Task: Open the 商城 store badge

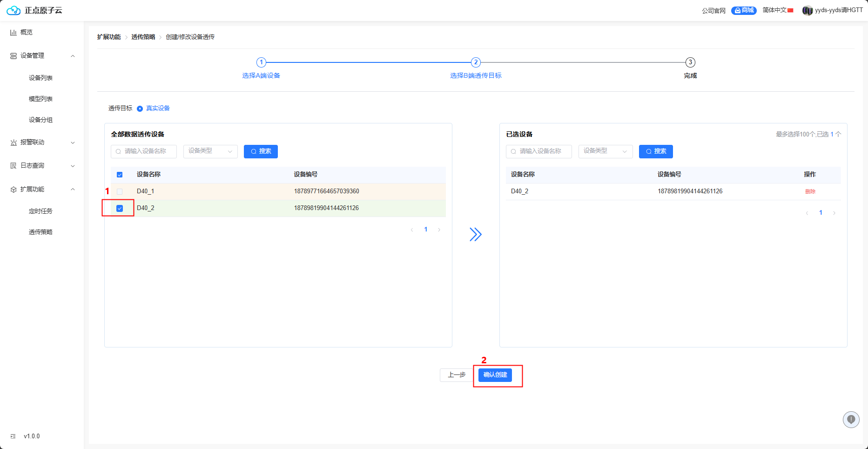Action: (743, 10)
